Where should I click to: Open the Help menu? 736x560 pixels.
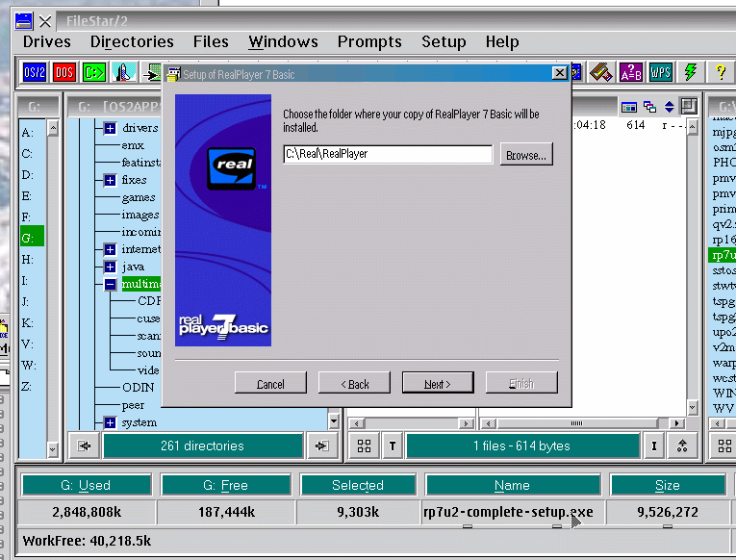(x=502, y=41)
